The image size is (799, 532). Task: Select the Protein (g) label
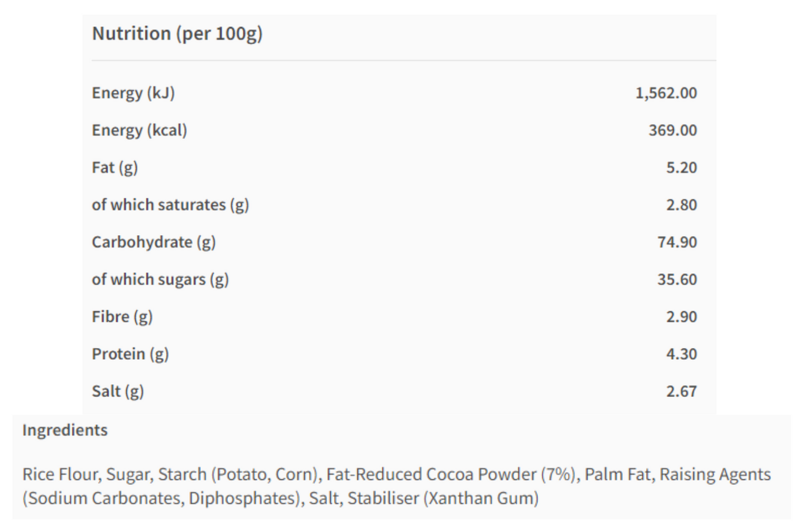(x=130, y=354)
